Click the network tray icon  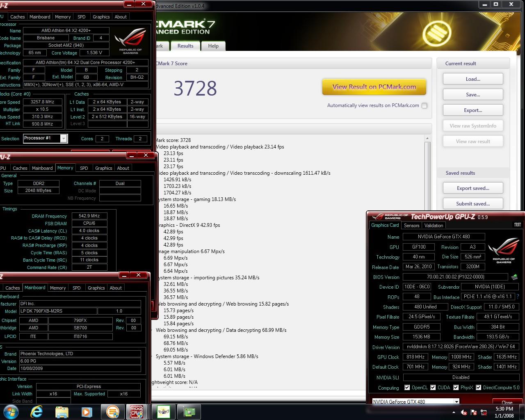pos(484,412)
